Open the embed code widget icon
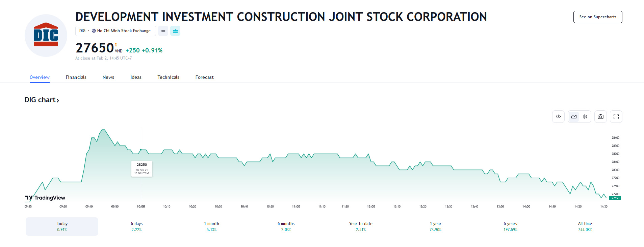This screenshot has width=644, height=247. [558, 117]
